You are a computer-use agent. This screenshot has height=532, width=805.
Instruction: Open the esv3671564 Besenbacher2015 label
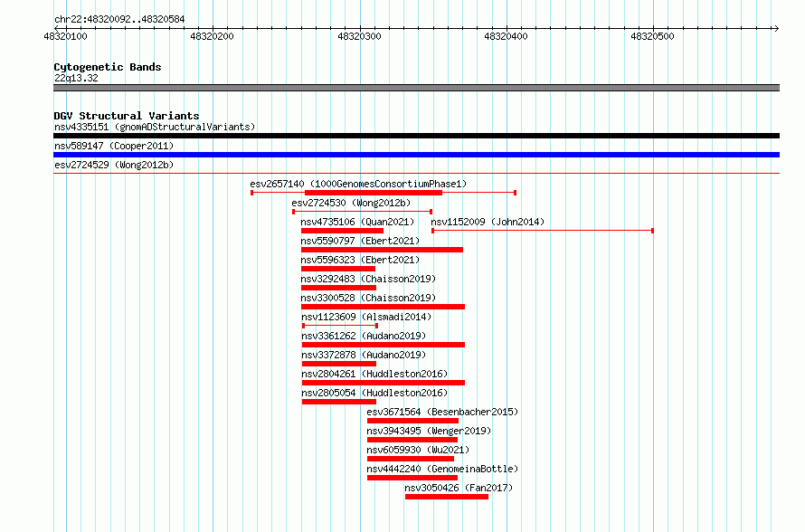click(x=442, y=412)
